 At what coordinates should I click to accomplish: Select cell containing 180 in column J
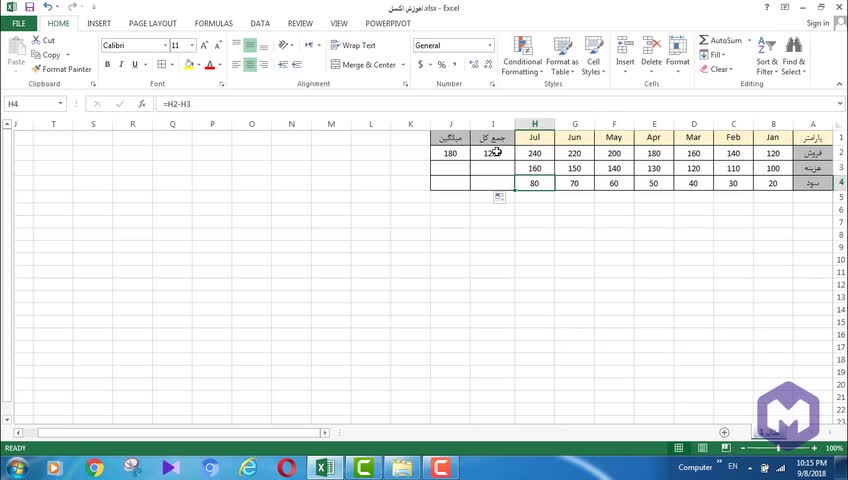(x=450, y=154)
